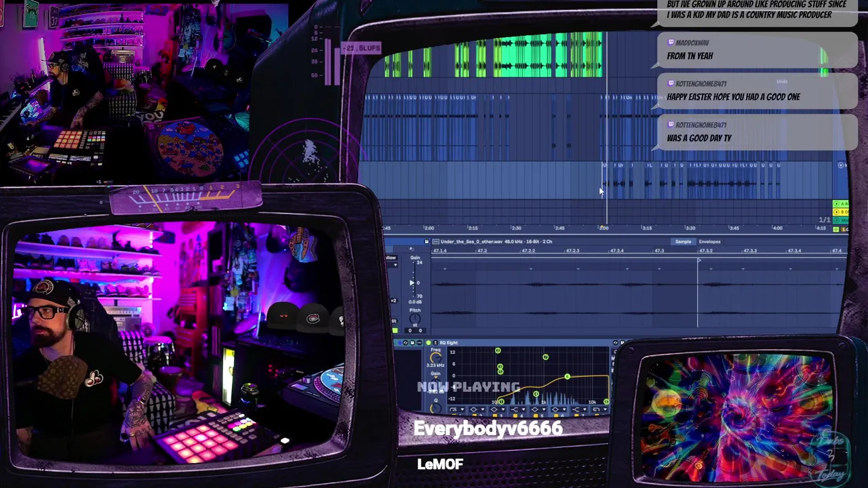The image size is (868, 488).
Task: Click the 4:00 mark on the arrangement ruler
Action: [x=777, y=228]
